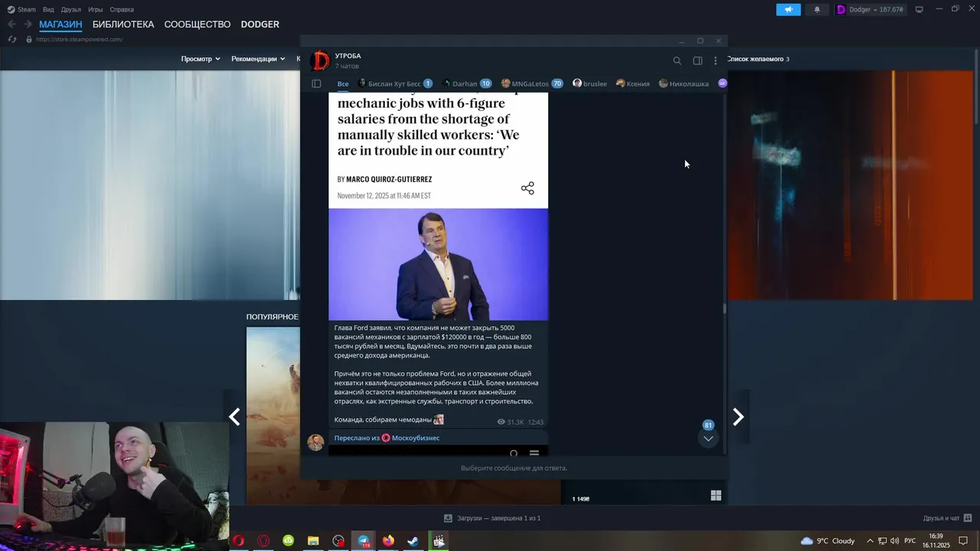Click weather widget 9°C Cloudy
Viewport: 980px width, 551px height.
click(x=828, y=541)
